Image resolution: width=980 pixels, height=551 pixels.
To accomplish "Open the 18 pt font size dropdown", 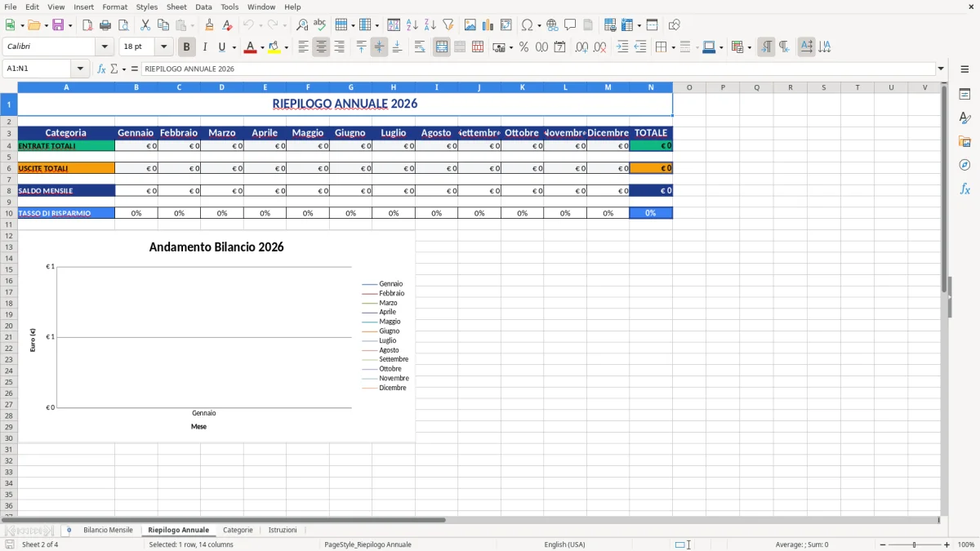I will (x=163, y=47).
